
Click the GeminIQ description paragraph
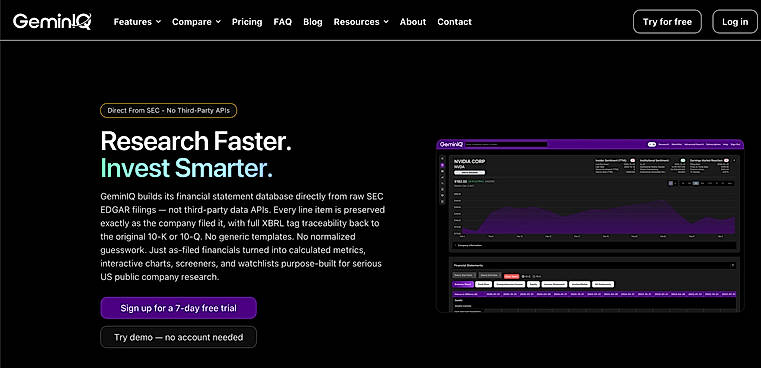[243, 237]
